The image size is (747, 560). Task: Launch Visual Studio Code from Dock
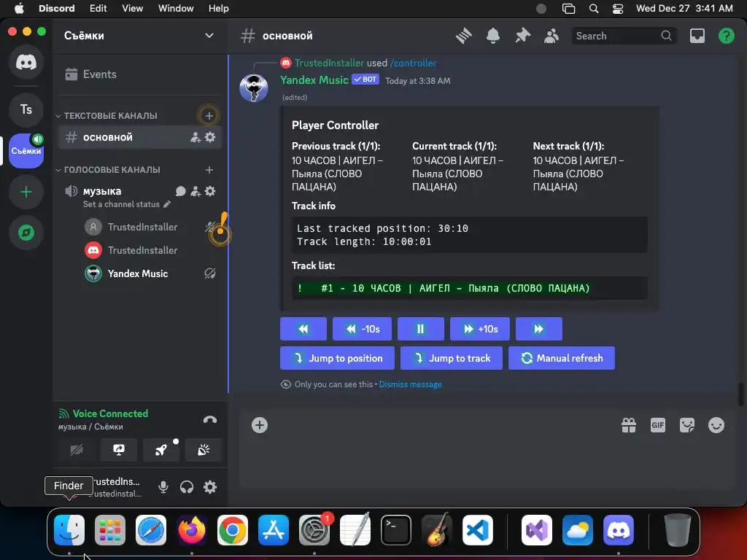pyautogui.click(x=478, y=530)
